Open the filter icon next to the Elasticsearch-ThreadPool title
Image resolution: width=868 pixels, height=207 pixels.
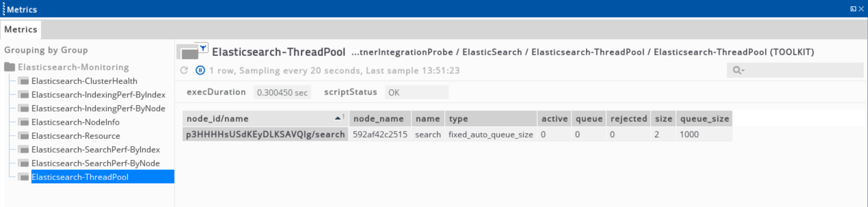(x=203, y=48)
